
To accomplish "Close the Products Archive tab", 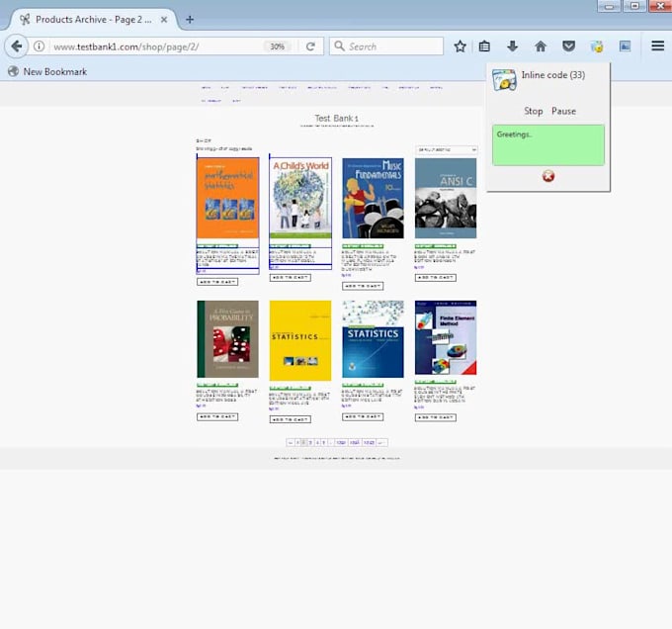I will pyautogui.click(x=164, y=20).
